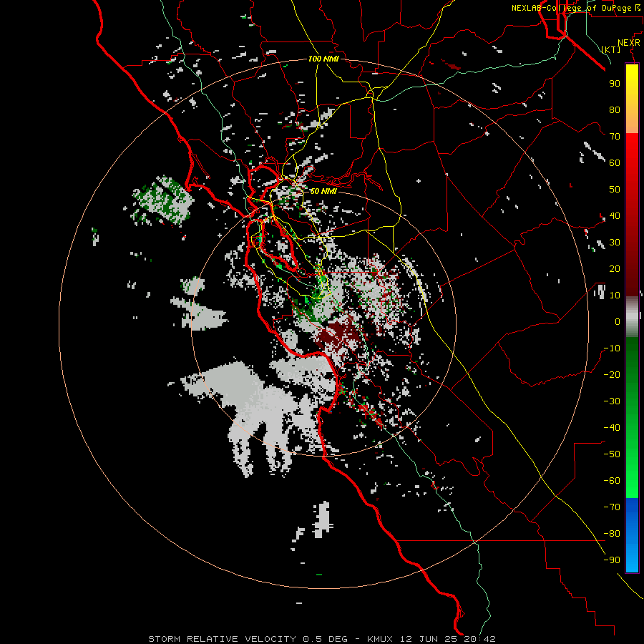Click the "100 NMI" range ring label
Screen dimensions: 644x644
(323, 59)
